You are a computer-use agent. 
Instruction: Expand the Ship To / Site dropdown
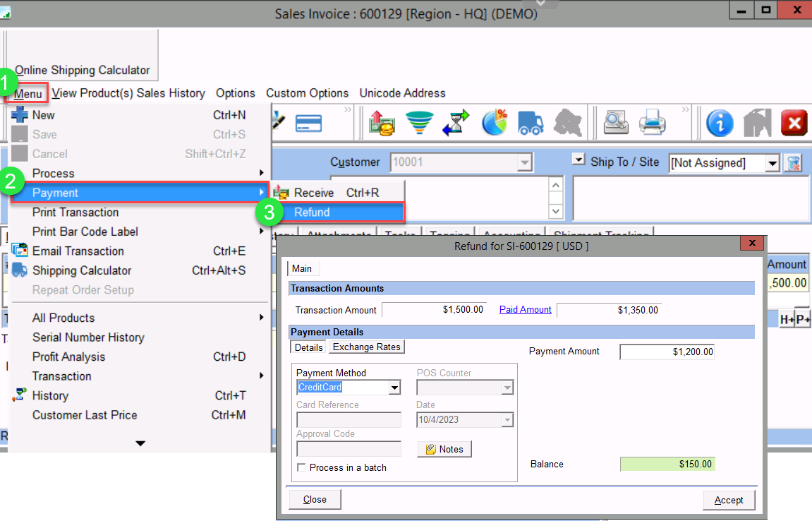coord(772,163)
